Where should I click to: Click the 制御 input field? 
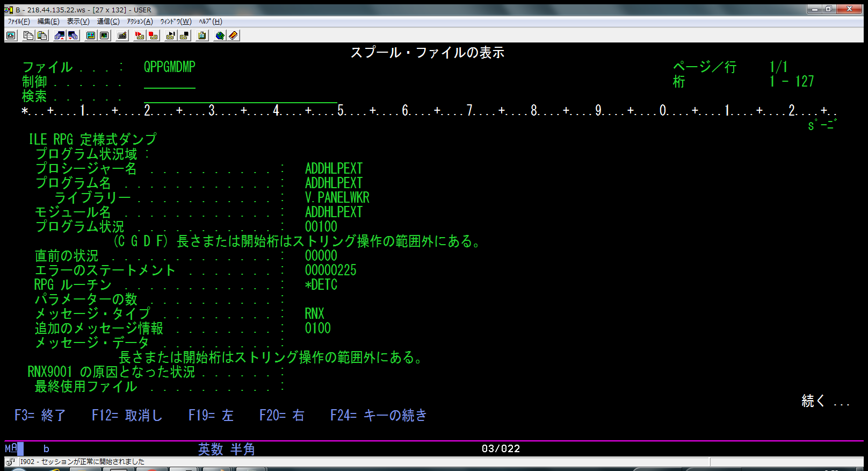point(169,82)
